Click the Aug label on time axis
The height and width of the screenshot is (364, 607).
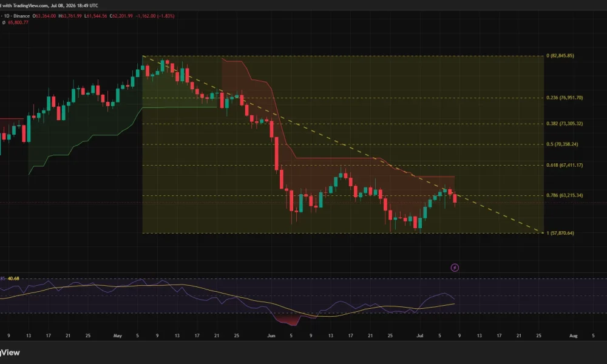574,335
